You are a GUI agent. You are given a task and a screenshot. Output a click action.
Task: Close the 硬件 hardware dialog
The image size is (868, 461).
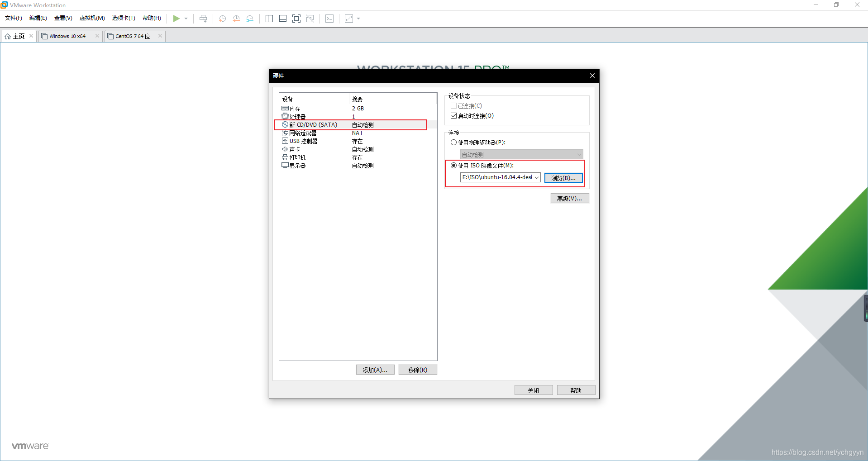coord(592,76)
